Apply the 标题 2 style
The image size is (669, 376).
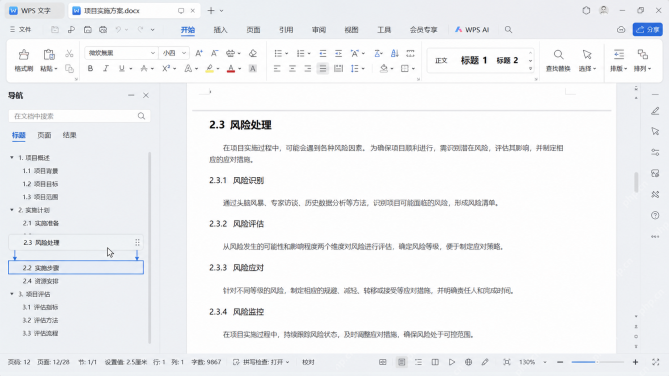(x=507, y=61)
